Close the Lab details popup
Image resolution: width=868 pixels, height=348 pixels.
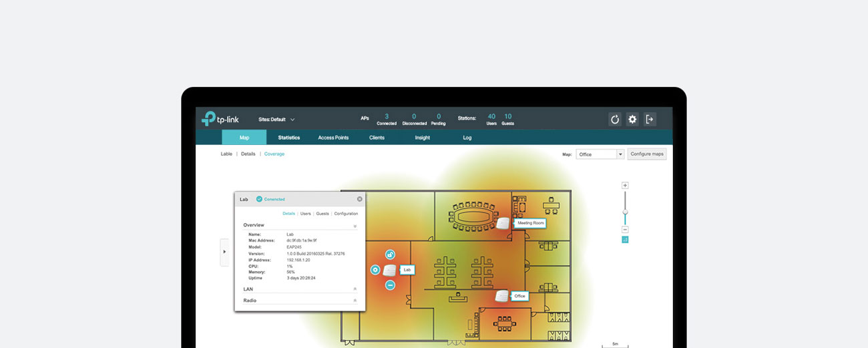click(x=359, y=199)
